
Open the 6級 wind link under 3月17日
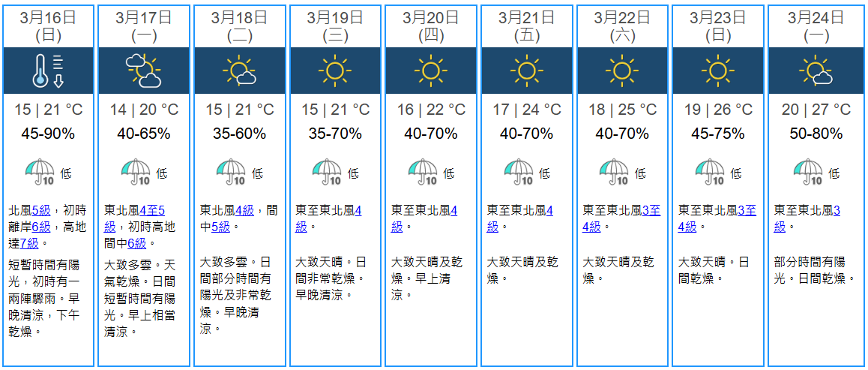click(136, 243)
